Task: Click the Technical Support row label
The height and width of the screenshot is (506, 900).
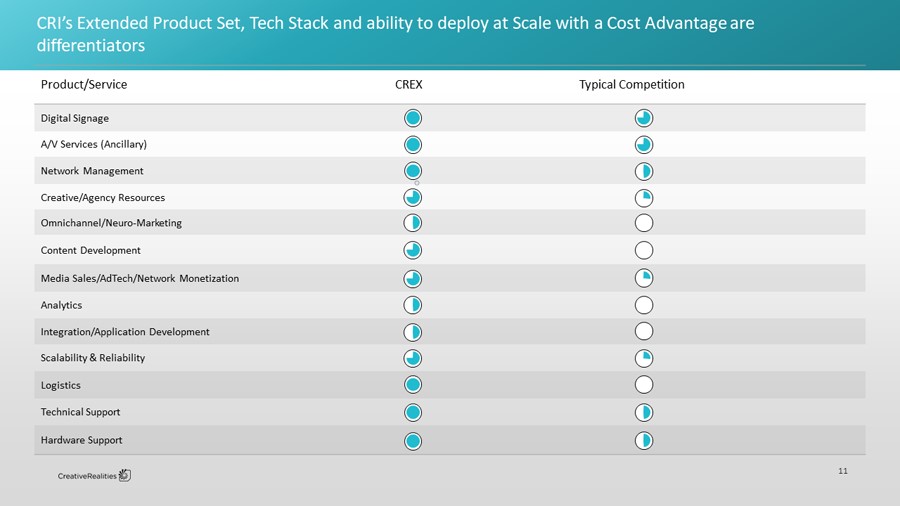Action: pos(80,412)
